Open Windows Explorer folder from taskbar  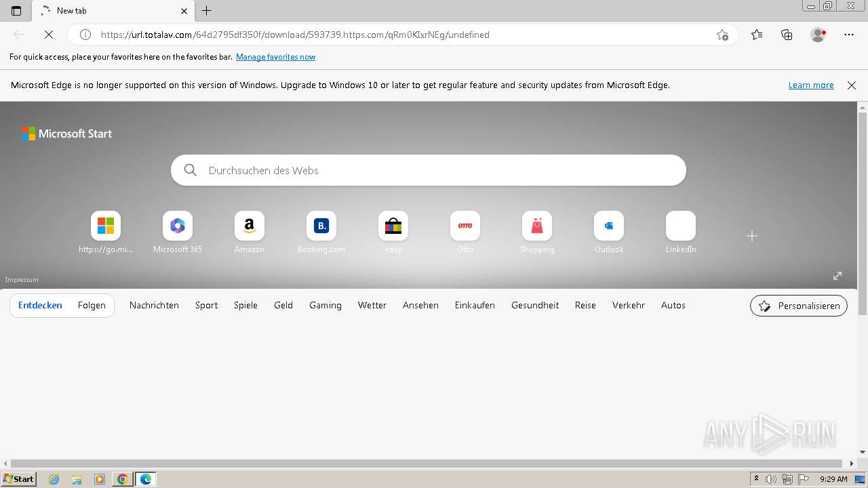(77, 479)
